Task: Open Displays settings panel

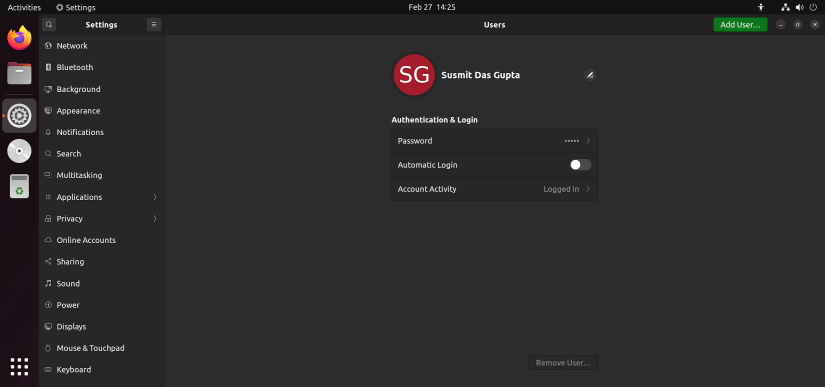Action: tap(102, 327)
